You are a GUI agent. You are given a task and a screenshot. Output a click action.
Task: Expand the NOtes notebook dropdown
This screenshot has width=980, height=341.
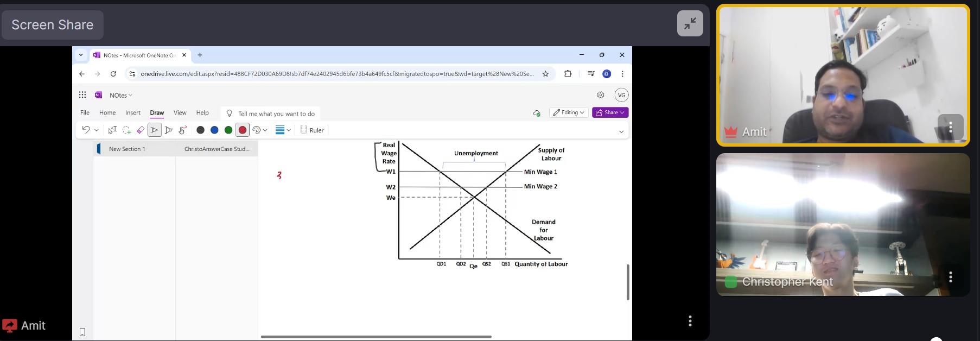pyautogui.click(x=121, y=96)
